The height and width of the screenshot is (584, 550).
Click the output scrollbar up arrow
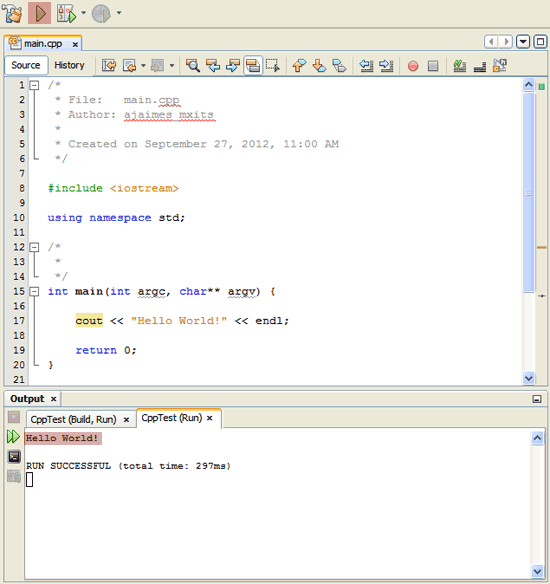[537, 438]
